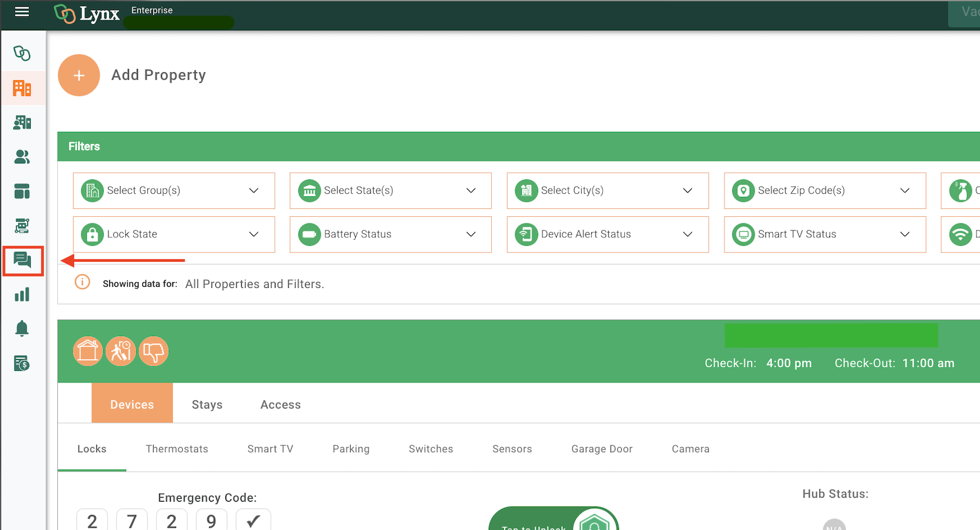
Task: Open the Notifications bell icon
Action: click(x=22, y=329)
